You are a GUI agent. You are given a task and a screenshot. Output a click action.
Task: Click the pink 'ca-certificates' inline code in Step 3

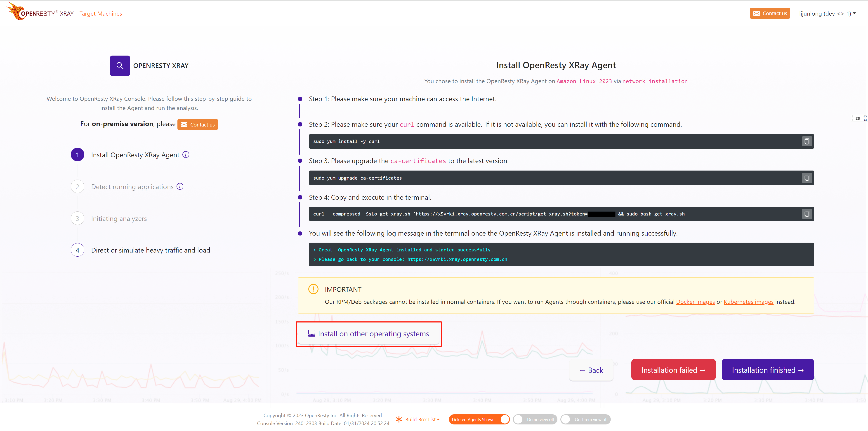pos(418,161)
